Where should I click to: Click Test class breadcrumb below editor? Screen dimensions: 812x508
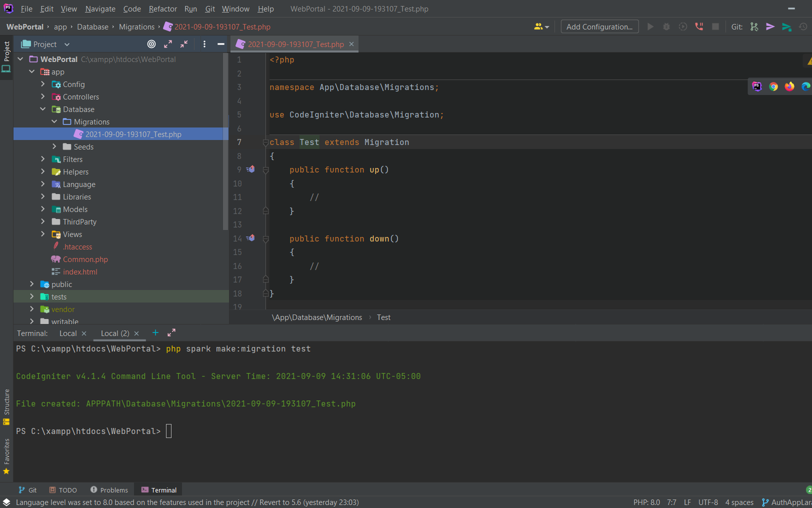coord(383,317)
